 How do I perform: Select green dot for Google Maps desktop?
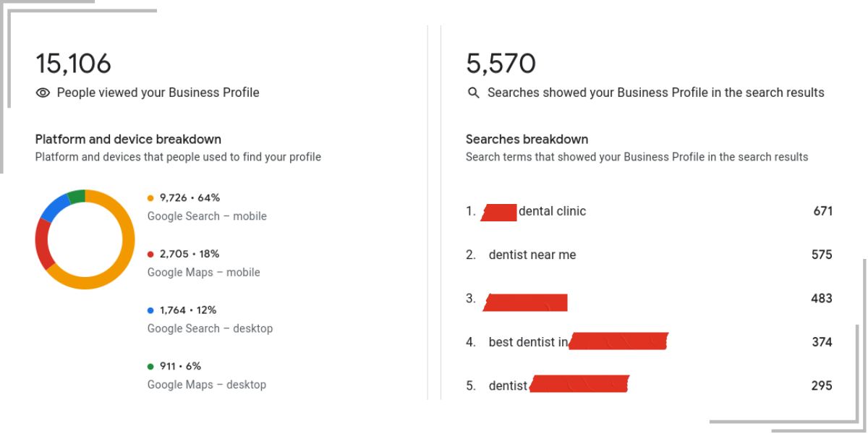(x=150, y=366)
